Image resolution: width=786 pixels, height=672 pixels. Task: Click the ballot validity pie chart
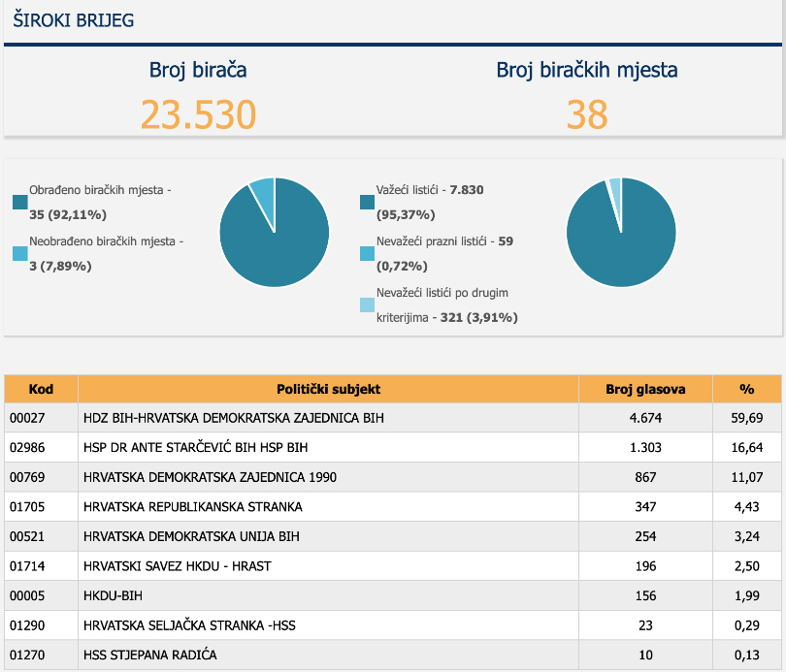click(621, 233)
